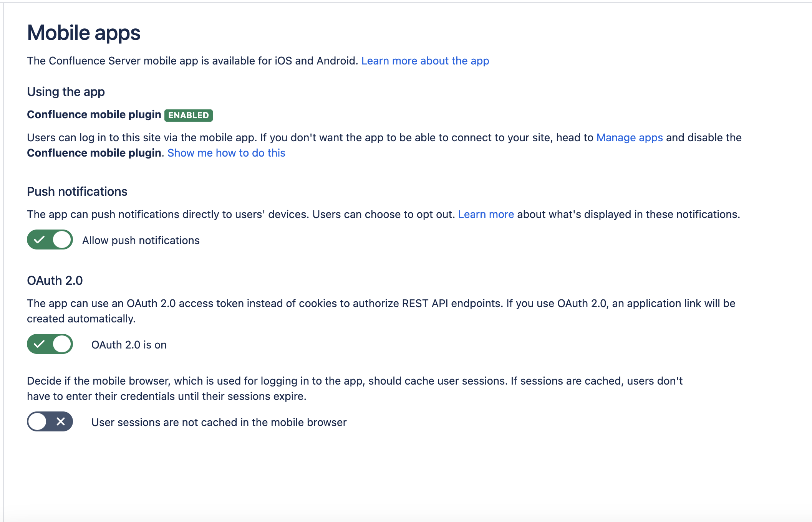This screenshot has height=522, width=812.
Task: Click the OAuth 2.0 section heading
Action: tap(55, 281)
